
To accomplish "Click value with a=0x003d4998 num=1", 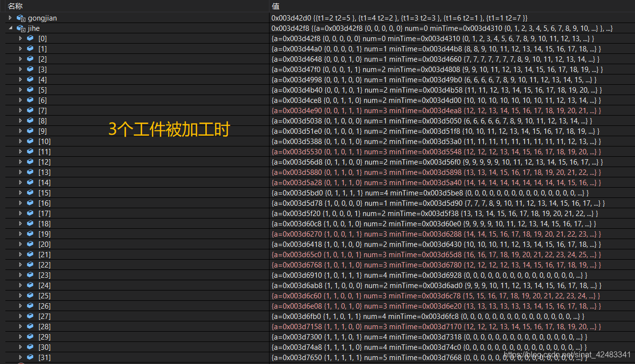I will pyautogui.click(x=434, y=79).
